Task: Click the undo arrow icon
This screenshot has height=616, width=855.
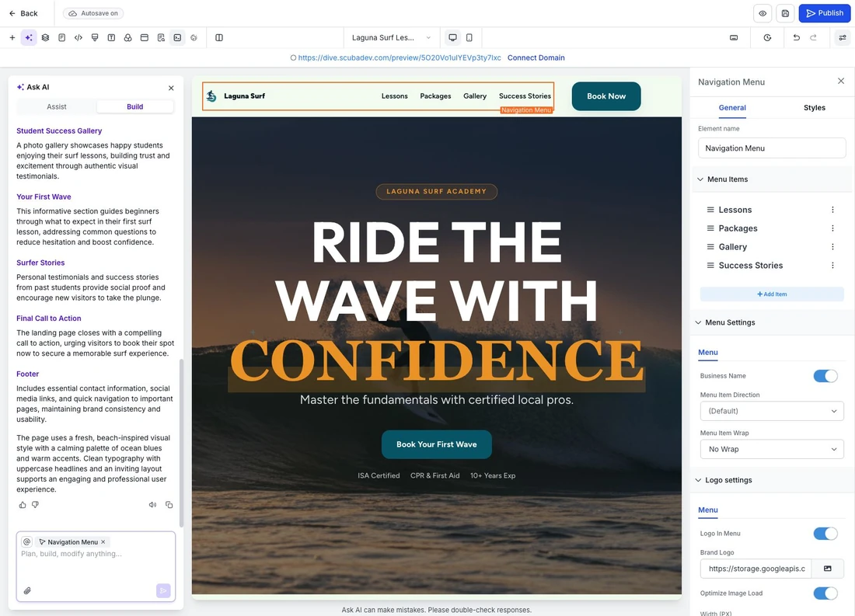Action: [796, 37]
